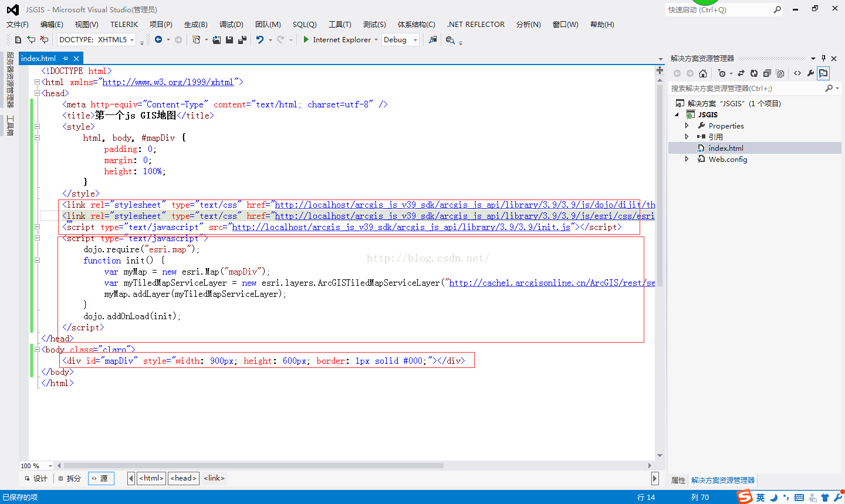Image resolution: width=845 pixels, height=504 pixels.
Task: Click the open file toolbar icon
Action: coord(217,40)
